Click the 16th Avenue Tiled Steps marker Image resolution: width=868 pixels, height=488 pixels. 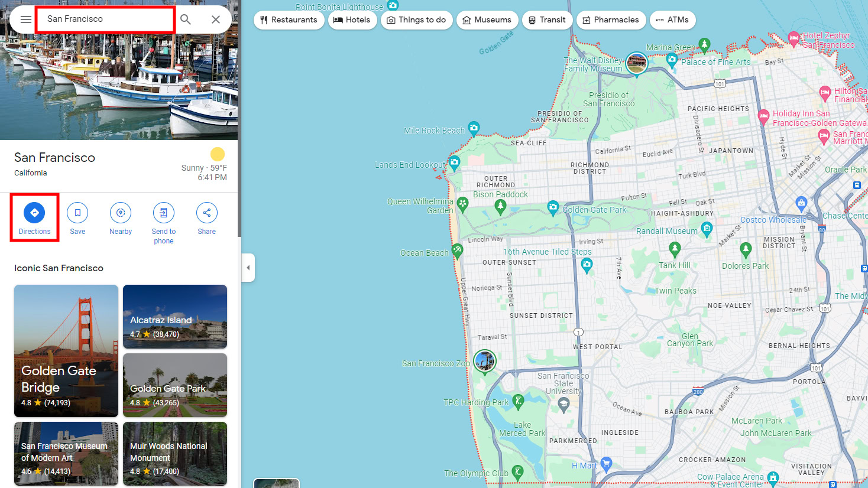[587, 265]
